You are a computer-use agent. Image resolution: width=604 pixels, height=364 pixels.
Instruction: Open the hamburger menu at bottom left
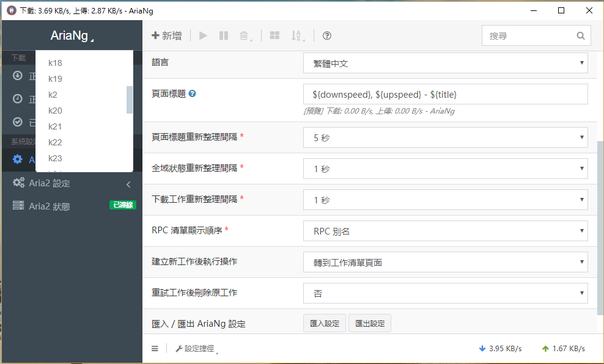tap(155, 348)
